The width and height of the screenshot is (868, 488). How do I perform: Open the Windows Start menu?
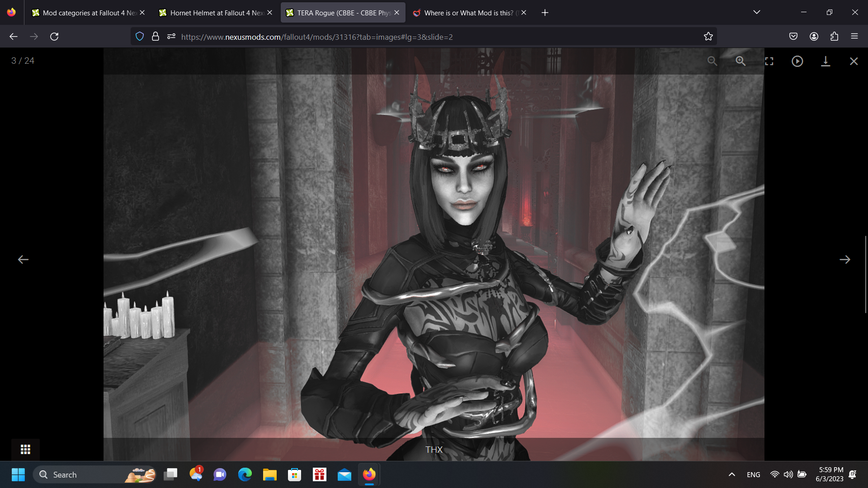[18, 474]
